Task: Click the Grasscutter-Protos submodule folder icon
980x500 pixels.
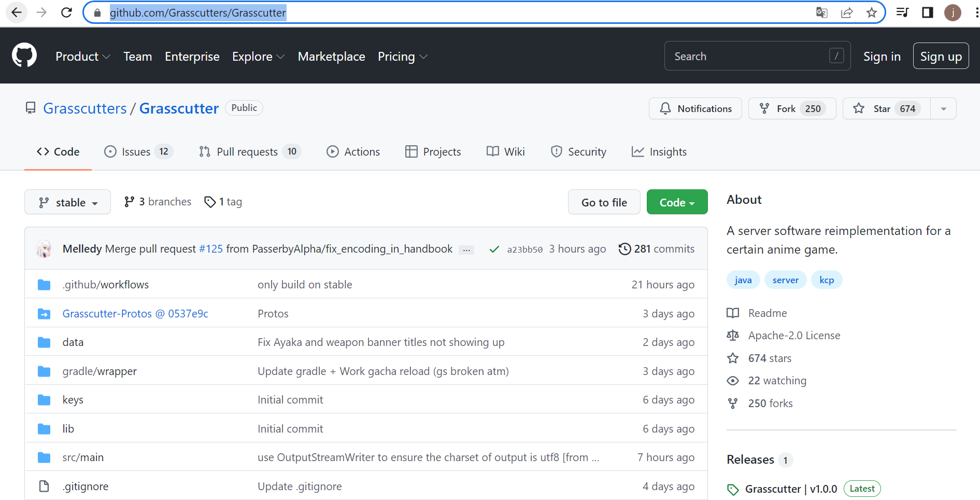Action: pos(44,314)
